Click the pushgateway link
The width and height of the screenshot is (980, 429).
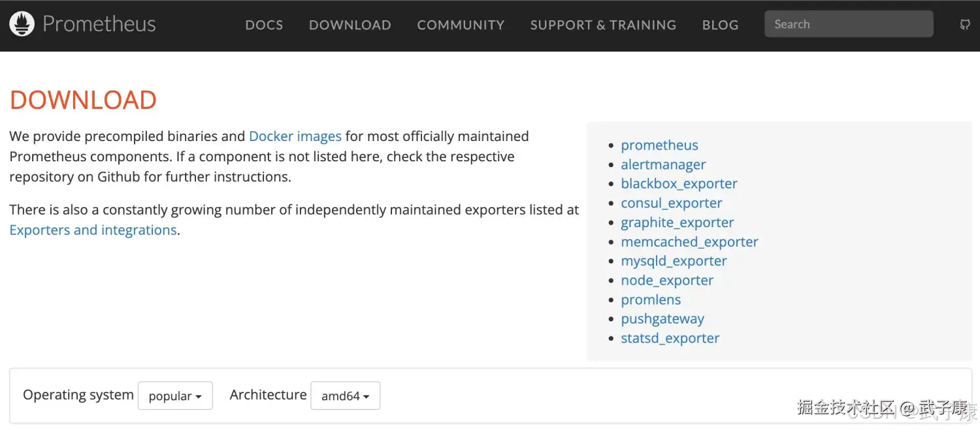point(662,319)
